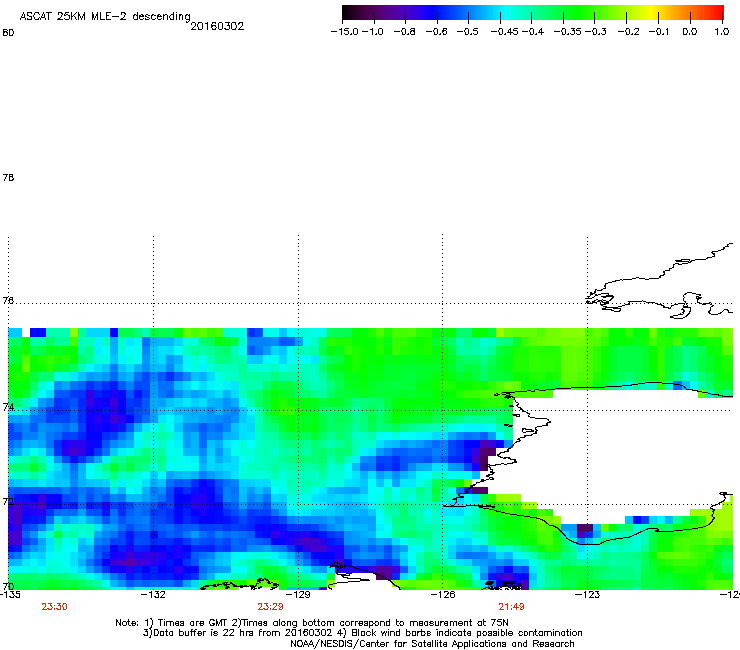Click the "-15.0" color scale label
740x650 pixels.
pyautogui.click(x=345, y=32)
